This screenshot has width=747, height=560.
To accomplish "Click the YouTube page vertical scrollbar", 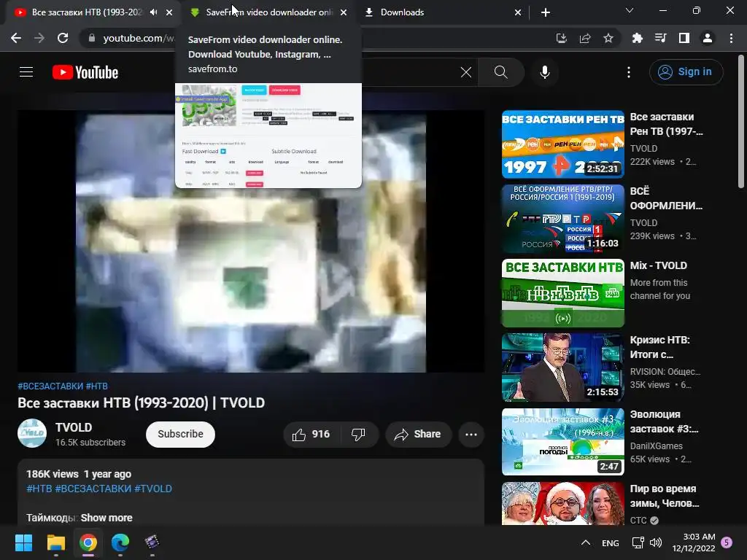I will tap(741, 122).
